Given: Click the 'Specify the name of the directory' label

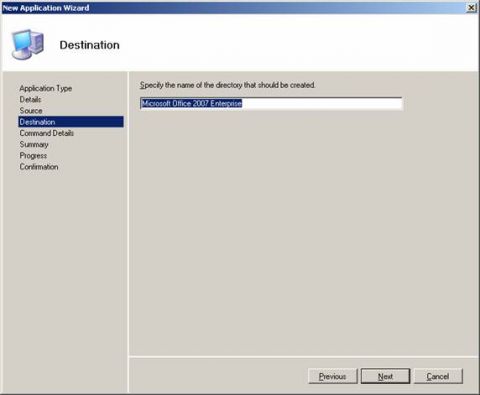Looking at the screenshot, I should point(227,85).
